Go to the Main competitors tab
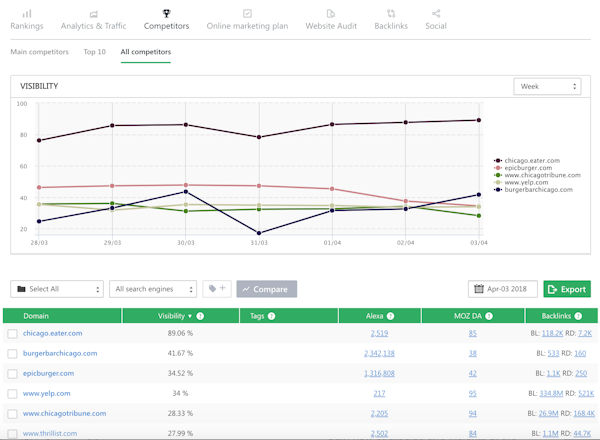 point(39,51)
